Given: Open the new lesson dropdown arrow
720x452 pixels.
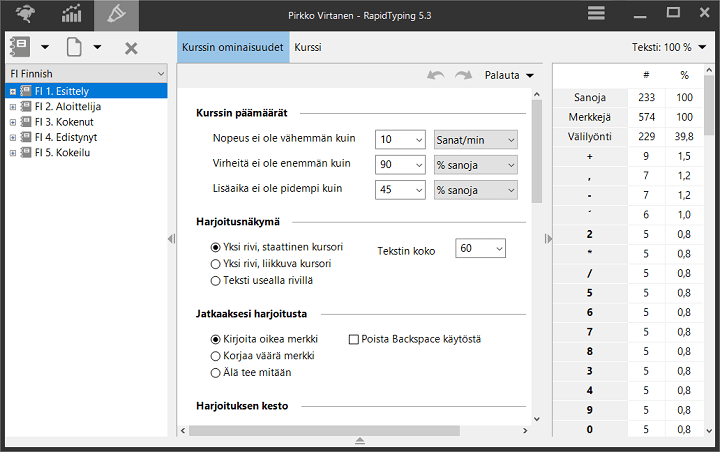Looking at the screenshot, I should 97,47.
